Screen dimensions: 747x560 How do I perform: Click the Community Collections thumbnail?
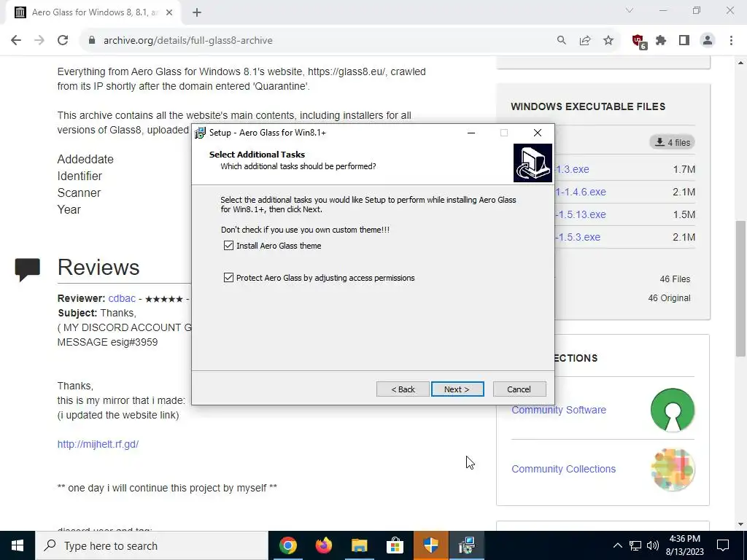[x=672, y=470]
